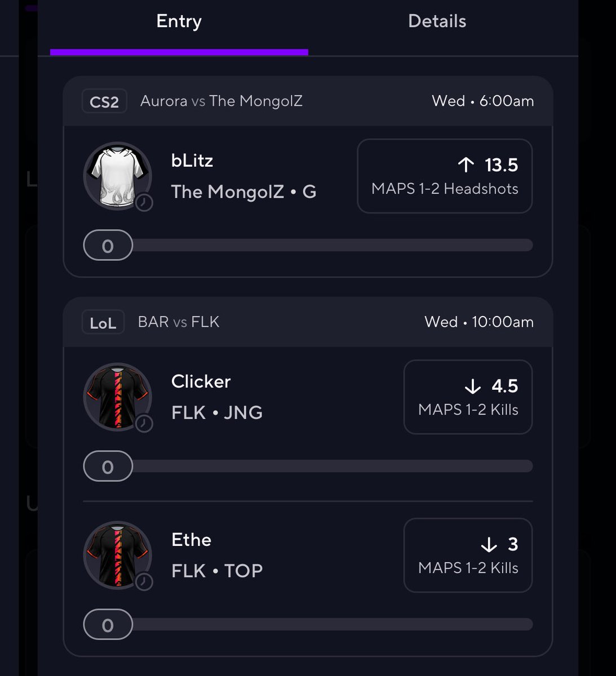Click the clock badge on Clicker's avatar
Viewport: 616px width, 676px height.
click(144, 423)
